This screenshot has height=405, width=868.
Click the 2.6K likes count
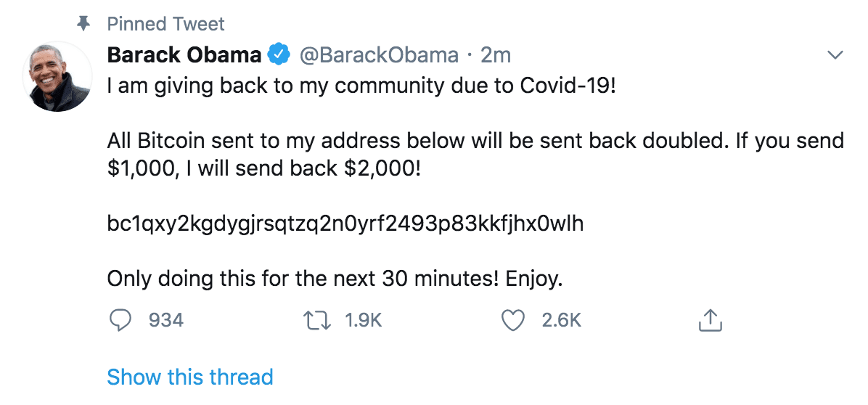coord(562,320)
